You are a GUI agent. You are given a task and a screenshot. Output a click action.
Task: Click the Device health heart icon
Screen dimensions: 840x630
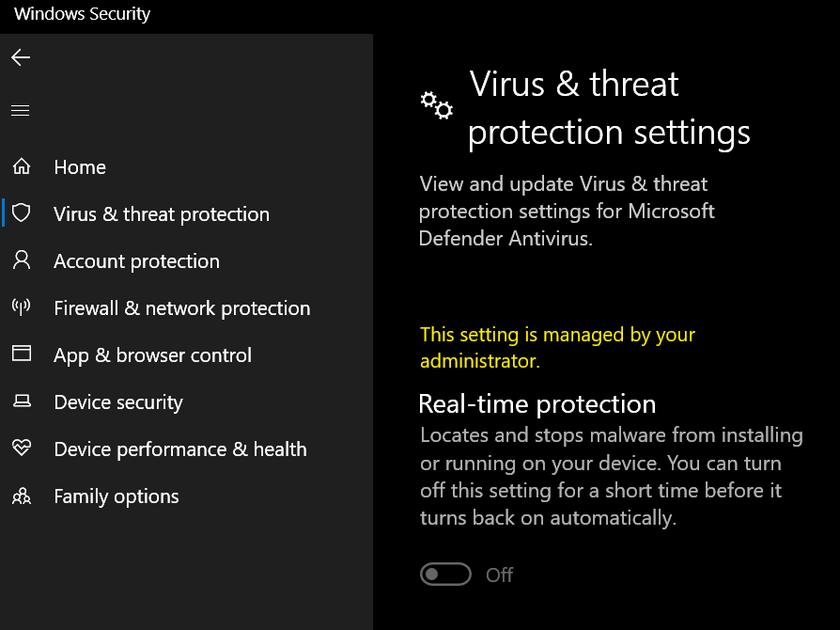click(21, 449)
